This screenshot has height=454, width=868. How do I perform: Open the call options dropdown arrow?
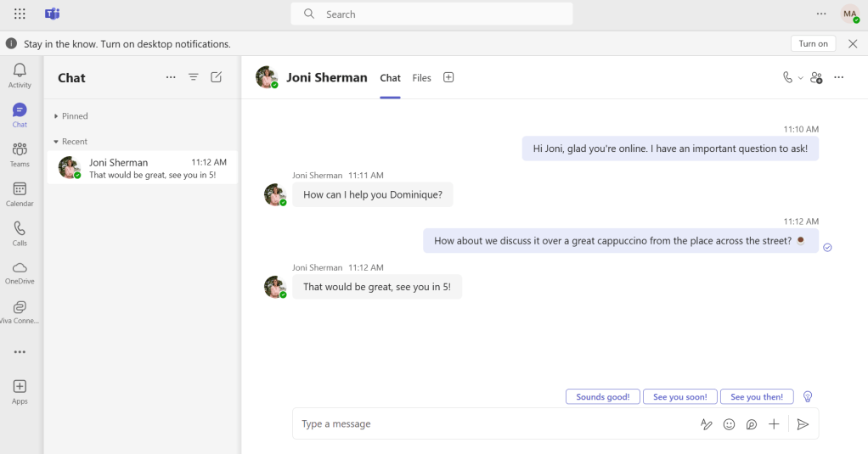coord(800,78)
